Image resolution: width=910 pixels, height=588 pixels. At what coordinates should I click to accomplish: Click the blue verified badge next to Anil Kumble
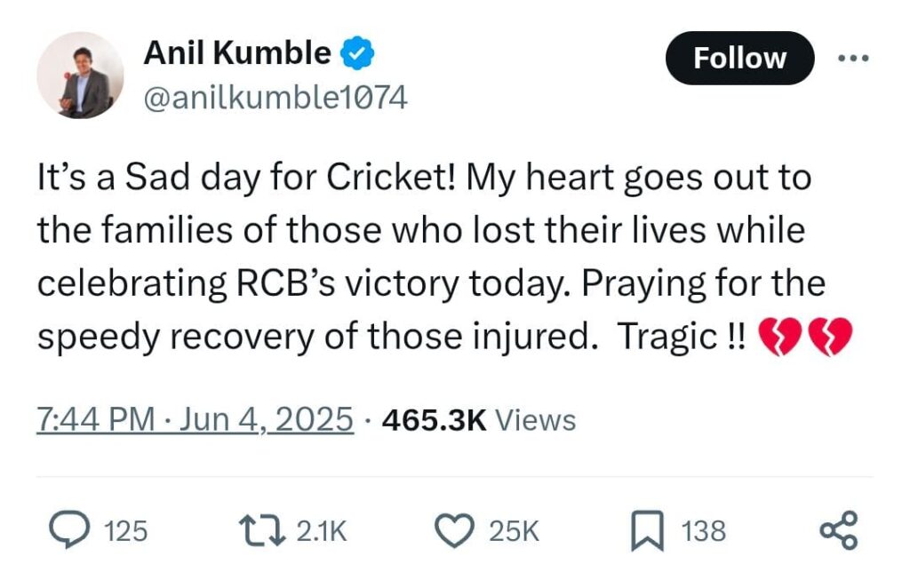click(x=356, y=52)
